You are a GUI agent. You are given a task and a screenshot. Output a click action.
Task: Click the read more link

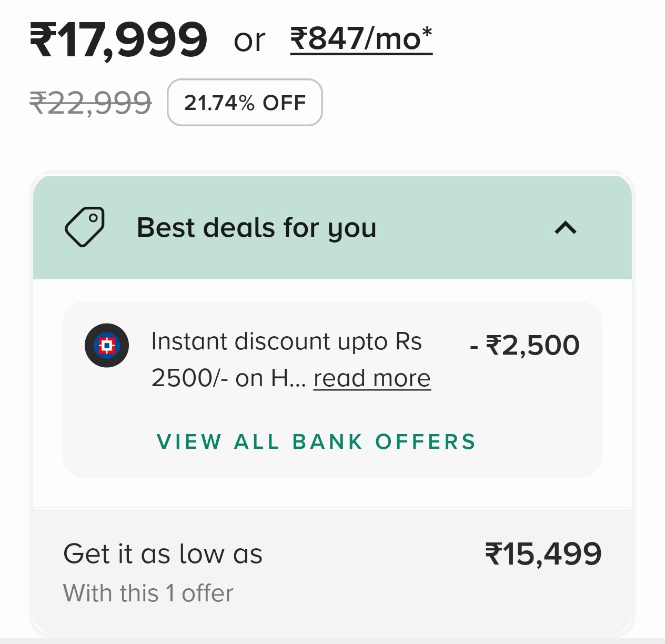coord(372,378)
